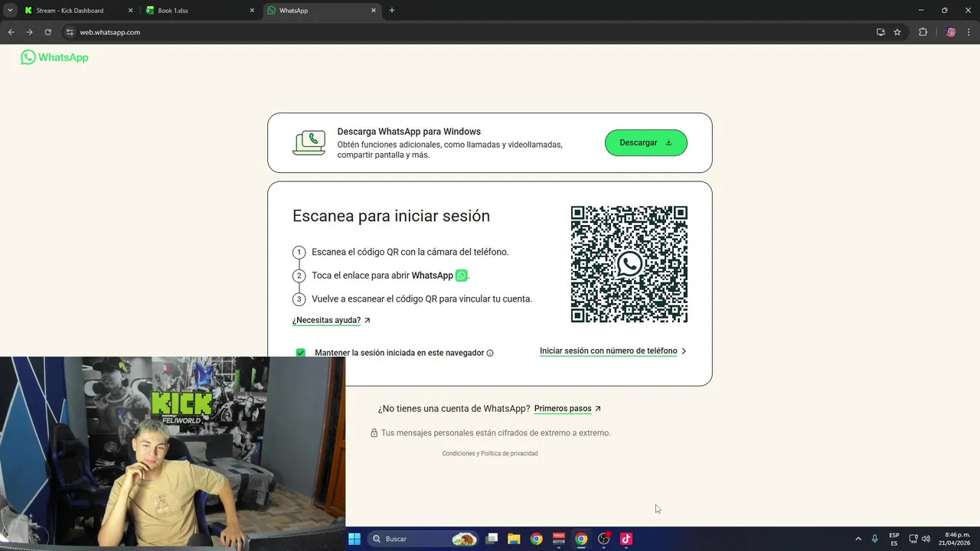The height and width of the screenshot is (551, 980).
Task: Uncheck Mantener la sesión iniciada checkbox
Action: 301,353
